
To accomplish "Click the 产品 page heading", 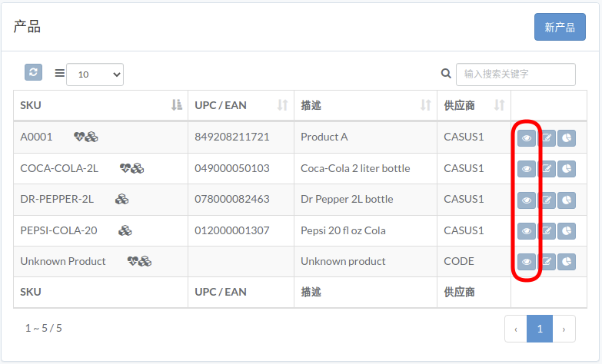I will click(27, 27).
